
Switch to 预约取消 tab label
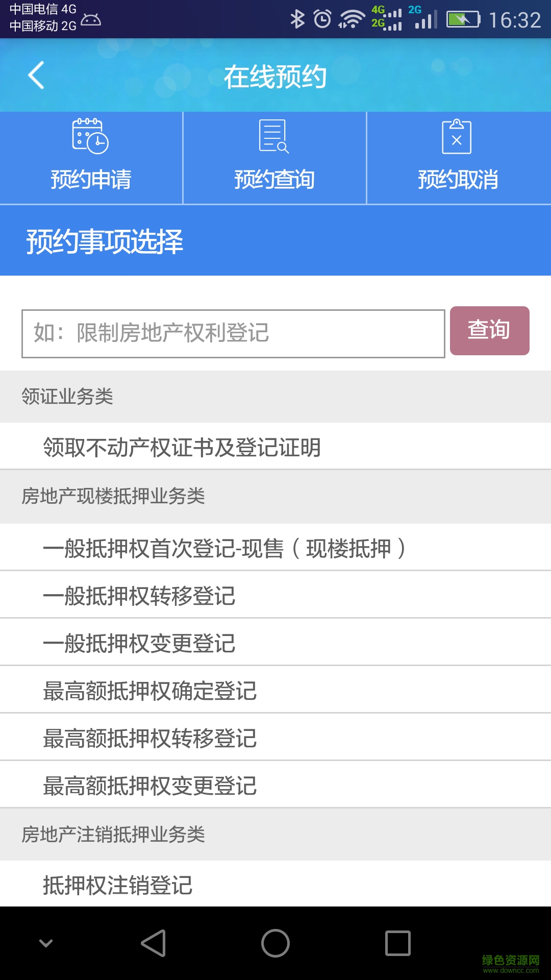(x=458, y=180)
